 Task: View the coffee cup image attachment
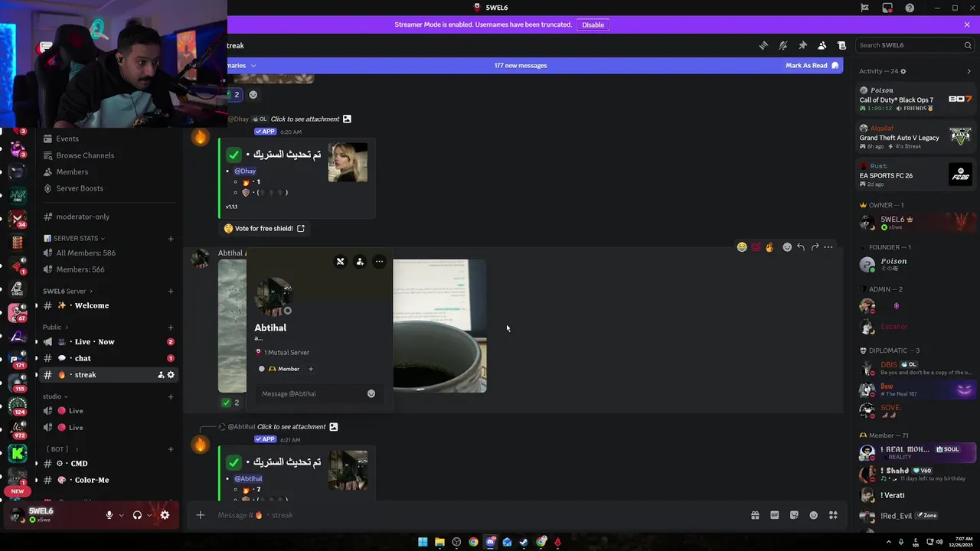(x=439, y=326)
